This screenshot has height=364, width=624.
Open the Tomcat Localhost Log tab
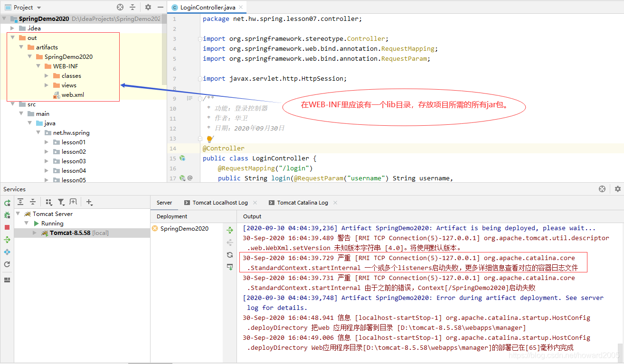click(220, 203)
